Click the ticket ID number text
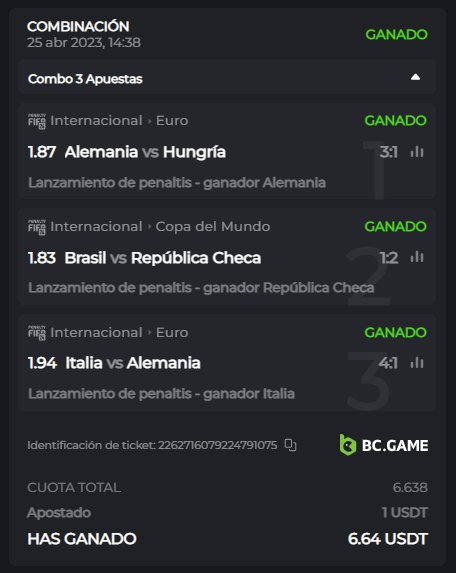Image resolution: width=456 pixels, height=573 pixels. [217, 445]
